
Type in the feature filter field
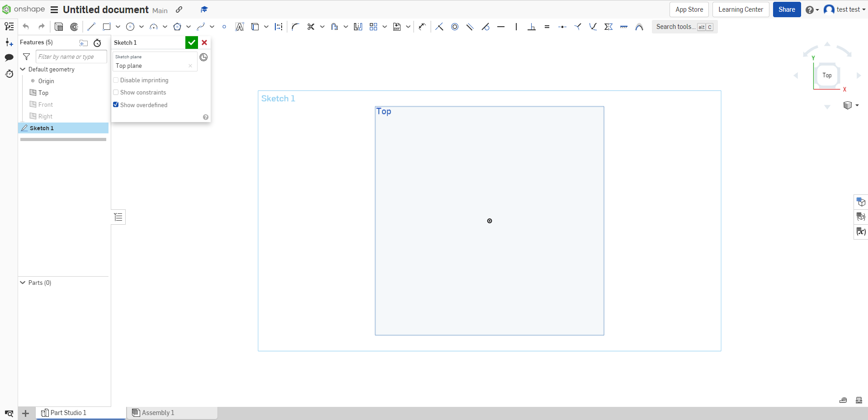tap(71, 57)
